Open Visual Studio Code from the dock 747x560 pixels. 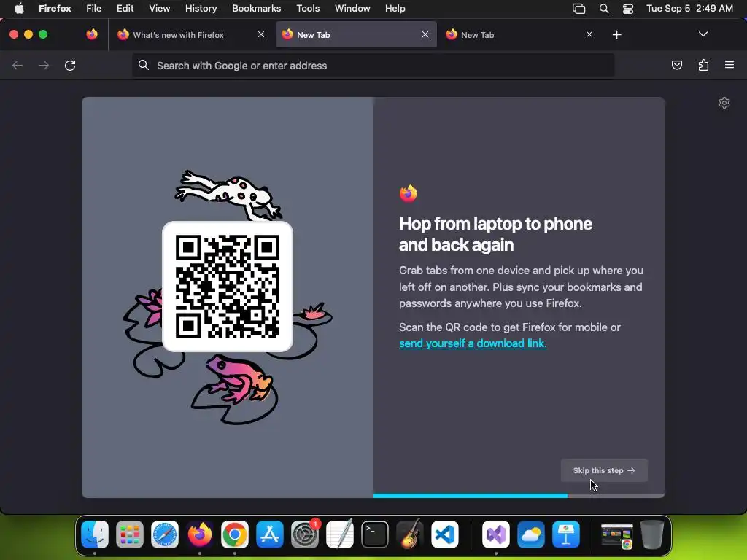point(445,534)
